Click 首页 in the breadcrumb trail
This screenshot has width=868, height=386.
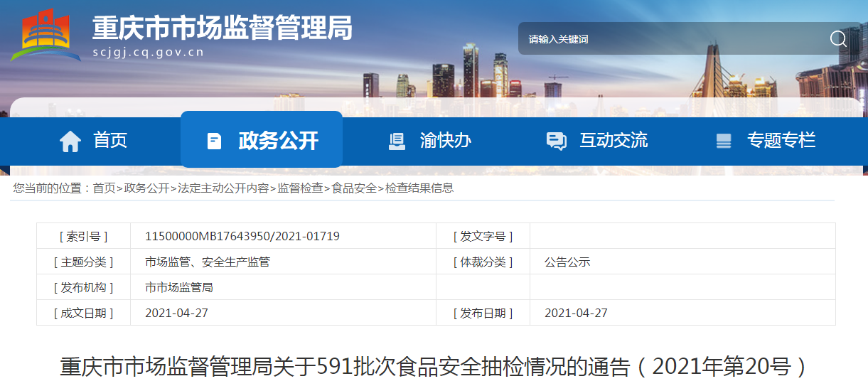click(104, 188)
